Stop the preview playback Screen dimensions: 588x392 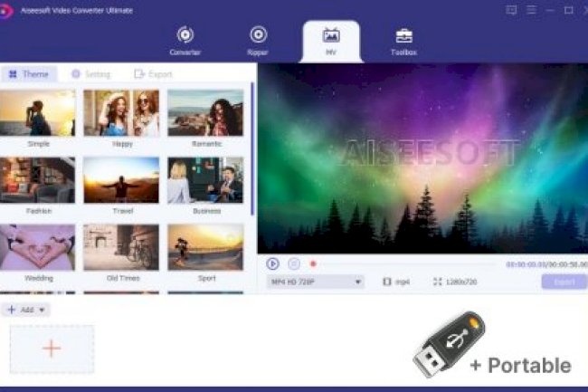click(294, 263)
